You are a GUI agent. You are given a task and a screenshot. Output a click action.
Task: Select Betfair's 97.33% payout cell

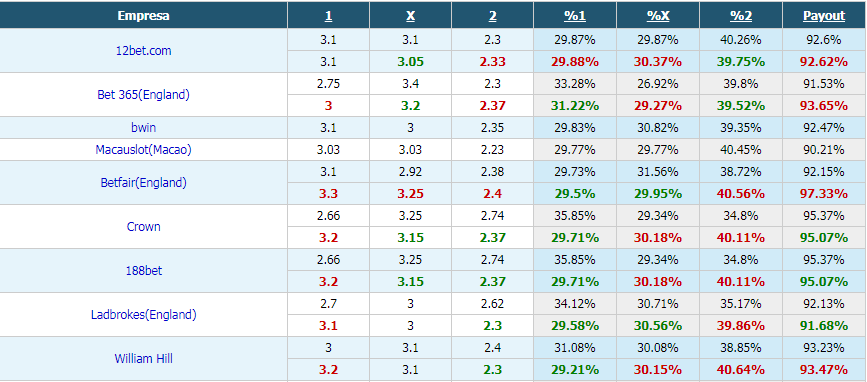(824, 193)
